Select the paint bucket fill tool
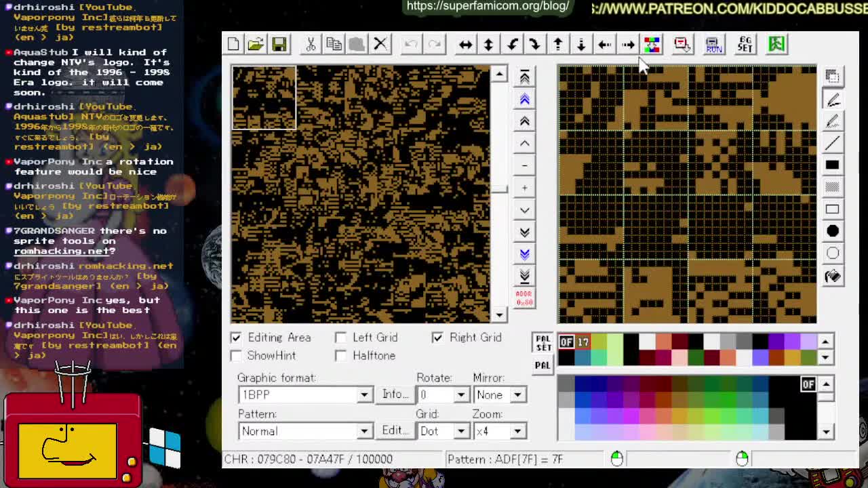 pos(833,276)
